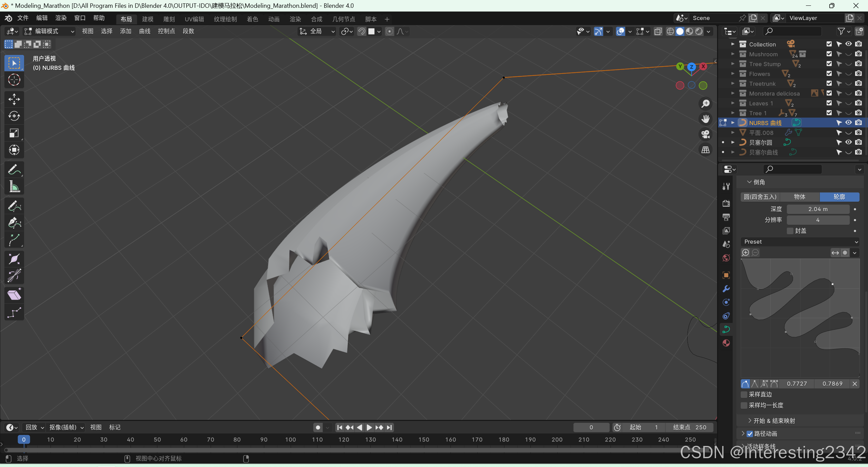This screenshot has width=868, height=467.
Task: Open the bevel profile Preset dropdown
Action: pyautogui.click(x=801, y=242)
